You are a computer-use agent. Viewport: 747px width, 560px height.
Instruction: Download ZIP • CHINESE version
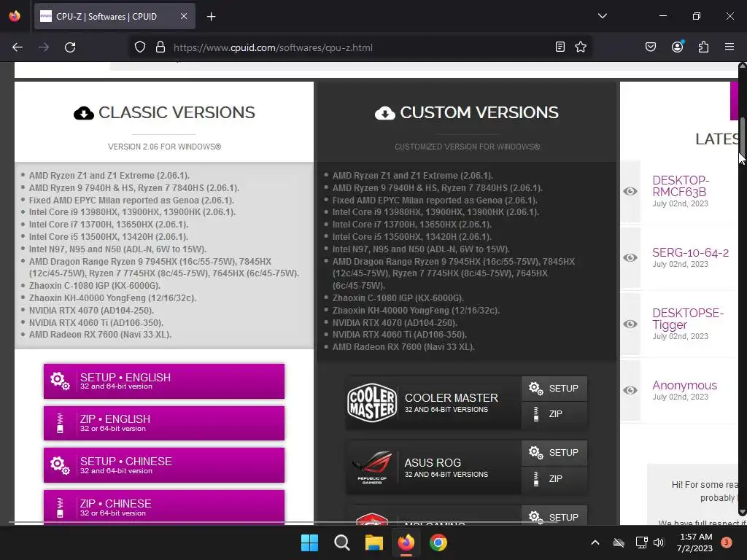click(x=164, y=507)
